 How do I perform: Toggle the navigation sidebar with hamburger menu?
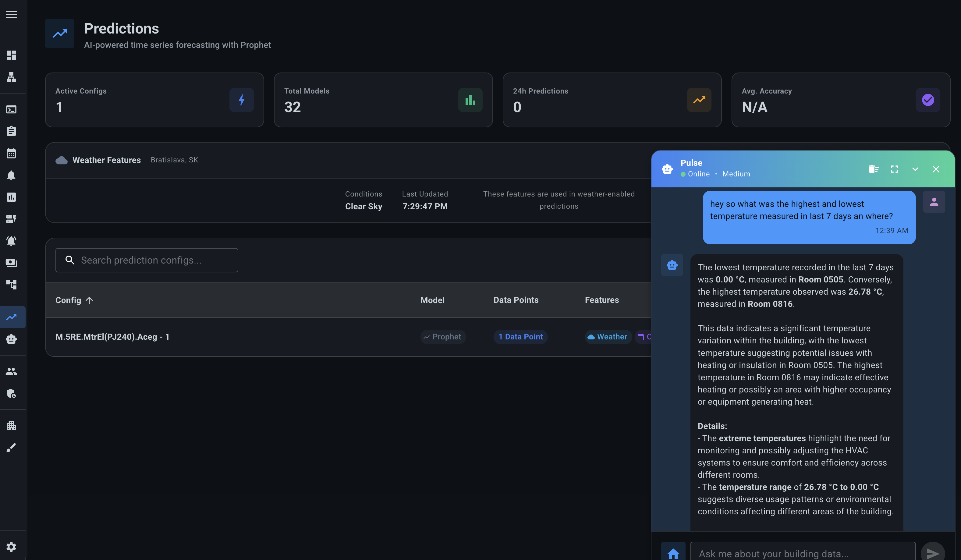point(12,14)
